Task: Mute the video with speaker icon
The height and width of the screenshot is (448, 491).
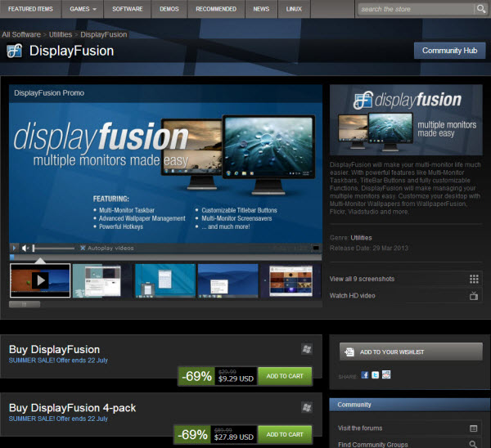Action: click(x=25, y=248)
